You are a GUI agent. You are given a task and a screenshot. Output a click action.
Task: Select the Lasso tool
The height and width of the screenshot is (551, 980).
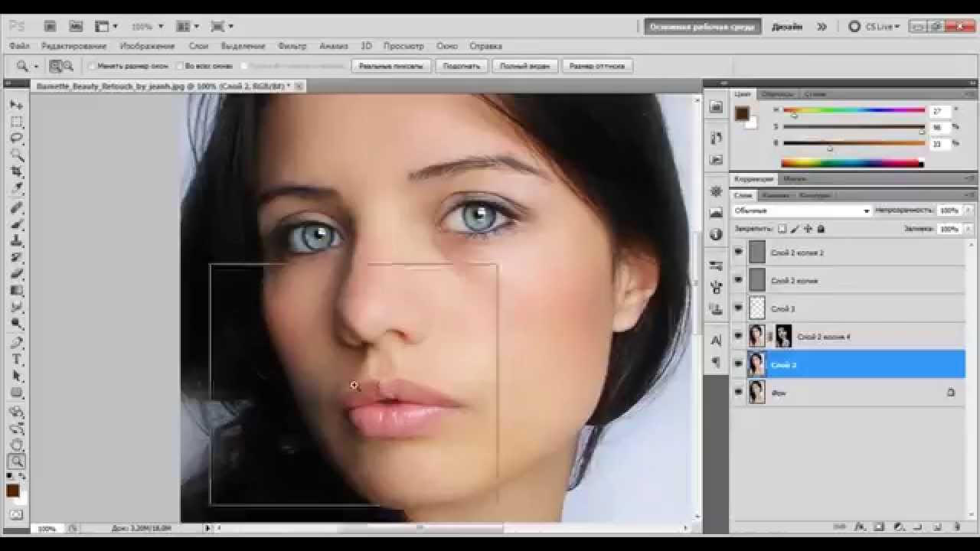pyautogui.click(x=16, y=139)
